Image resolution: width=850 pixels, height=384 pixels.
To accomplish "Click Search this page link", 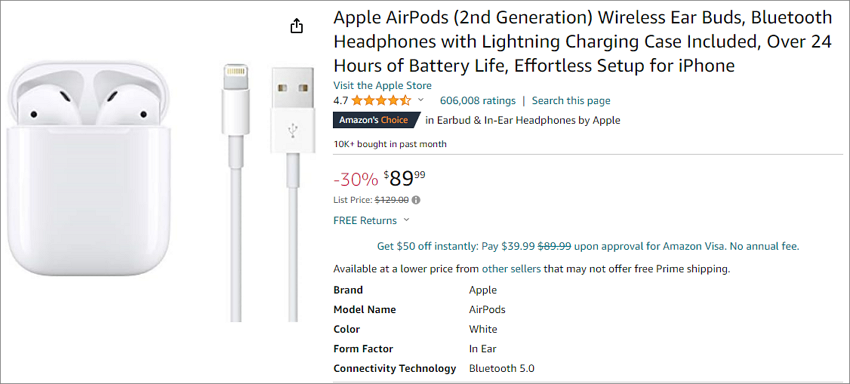I will pyautogui.click(x=571, y=100).
